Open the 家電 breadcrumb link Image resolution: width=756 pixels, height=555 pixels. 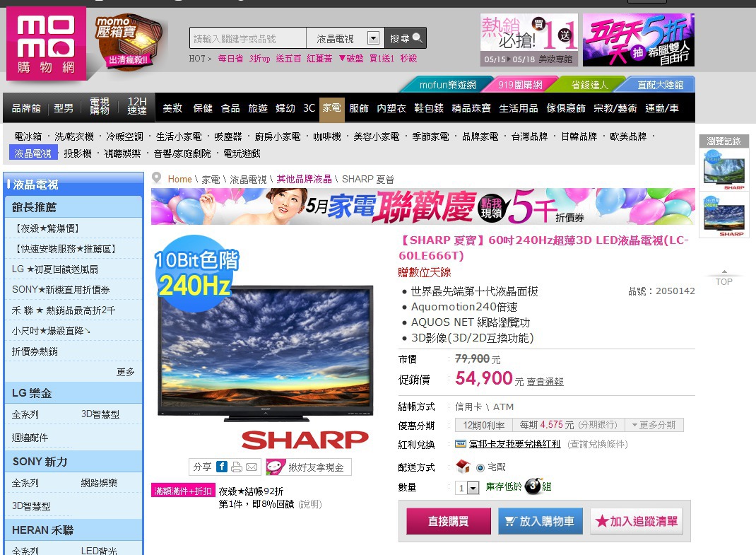[x=211, y=180]
